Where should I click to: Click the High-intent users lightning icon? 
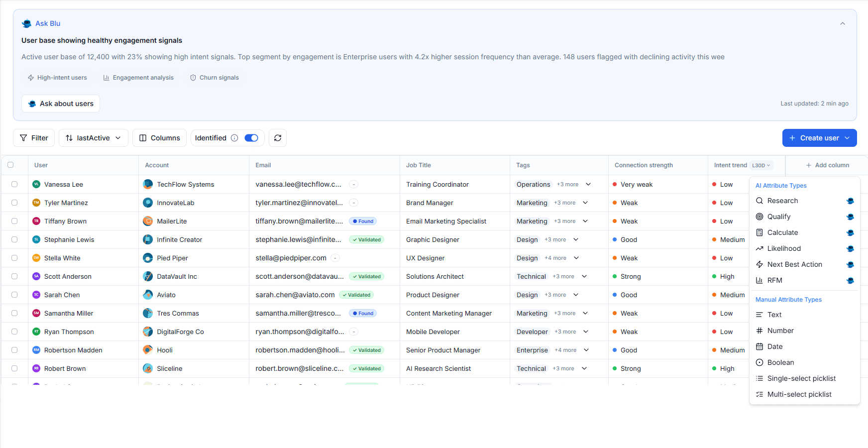pyautogui.click(x=30, y=77)
